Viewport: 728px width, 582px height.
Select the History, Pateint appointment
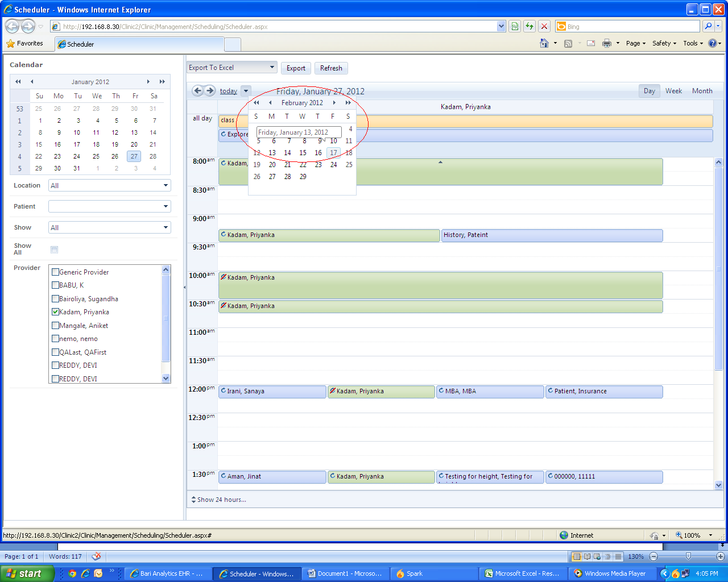(x=552, y=235)
